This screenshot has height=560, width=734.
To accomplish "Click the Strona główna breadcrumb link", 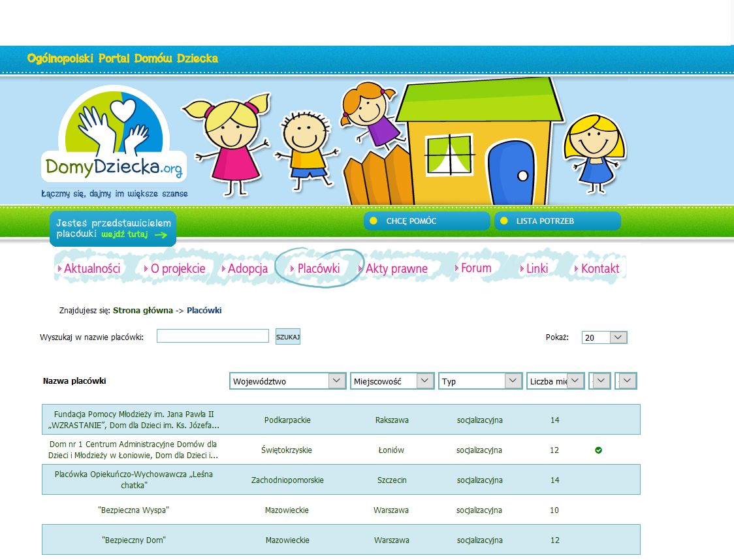I will 143,310.
